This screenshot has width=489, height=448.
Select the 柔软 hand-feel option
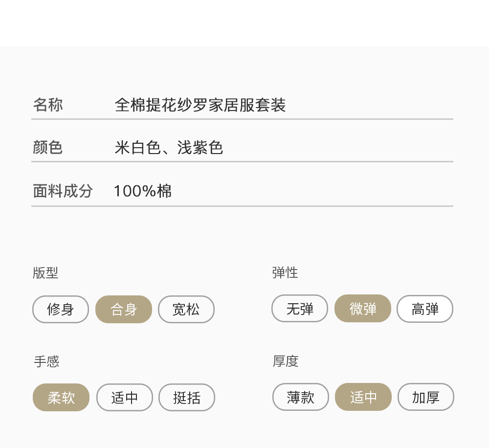[61, 398]
